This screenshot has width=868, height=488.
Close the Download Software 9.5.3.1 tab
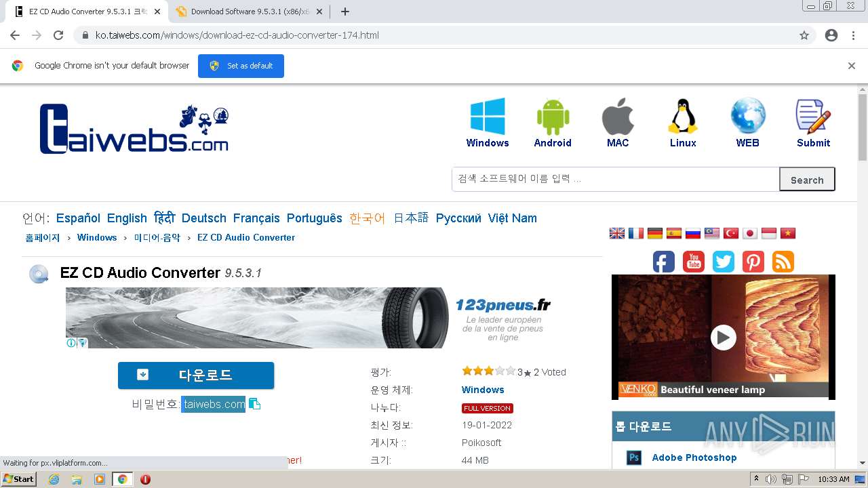pyautogui.click(x=319, y=12)
